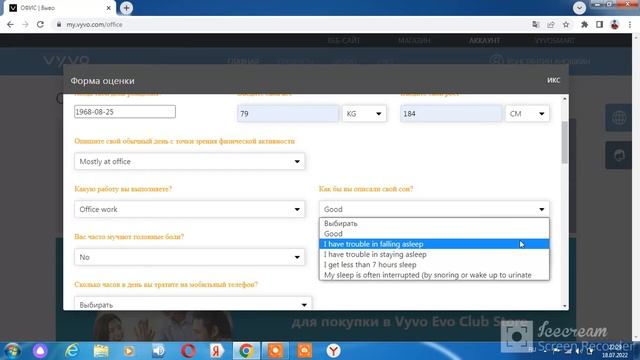Open the mobile phone hours dropdown
This screenshot has height=360, width=640.
[193, 304]
